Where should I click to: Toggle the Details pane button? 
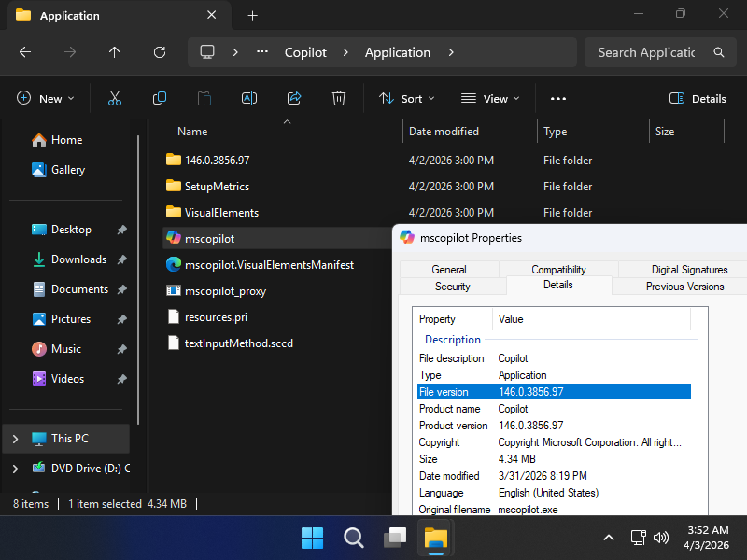point(698,99)
